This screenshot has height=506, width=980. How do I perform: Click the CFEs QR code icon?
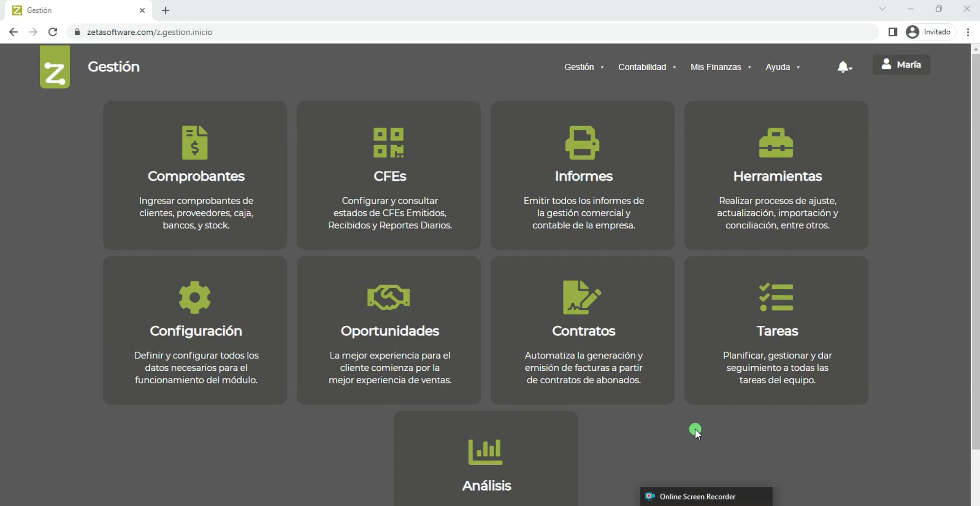tap(388, 143)
